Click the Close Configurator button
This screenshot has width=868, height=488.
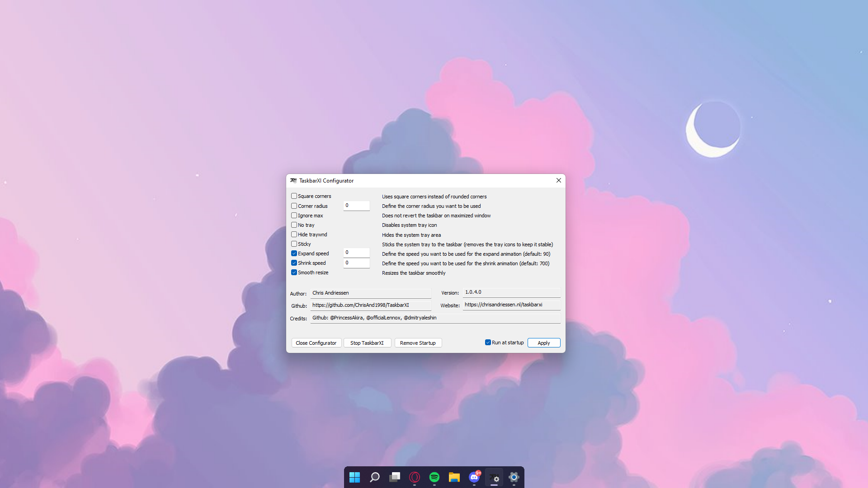coord(316,343)
